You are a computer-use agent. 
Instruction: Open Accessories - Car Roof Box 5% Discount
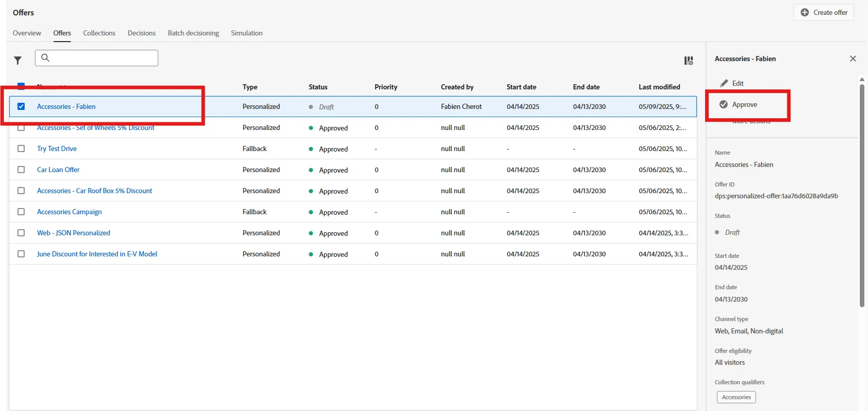95,191
